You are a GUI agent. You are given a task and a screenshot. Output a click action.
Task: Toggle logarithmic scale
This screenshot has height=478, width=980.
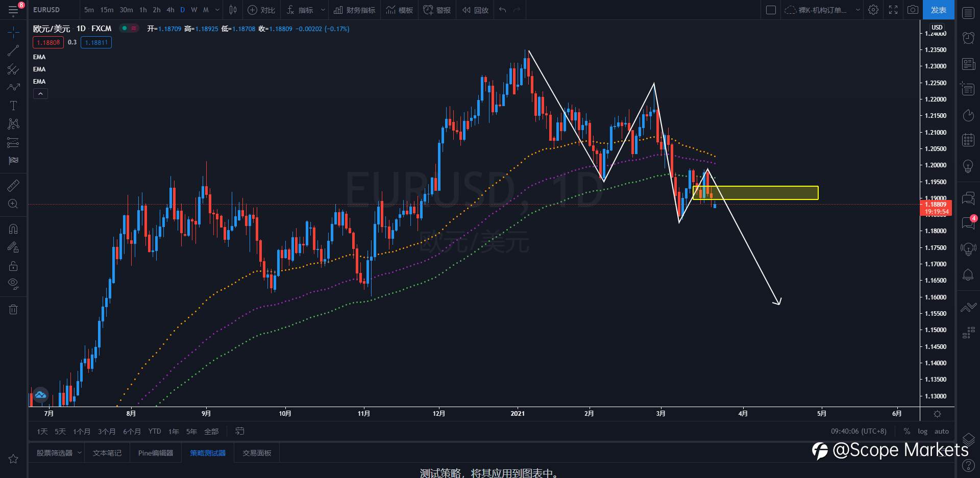[922, 431]
